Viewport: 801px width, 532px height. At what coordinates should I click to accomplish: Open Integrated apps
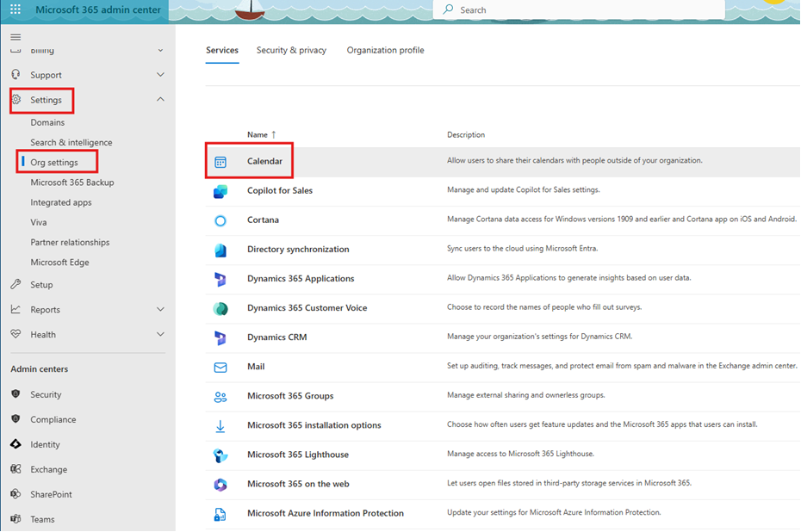(x=61, y=202)
